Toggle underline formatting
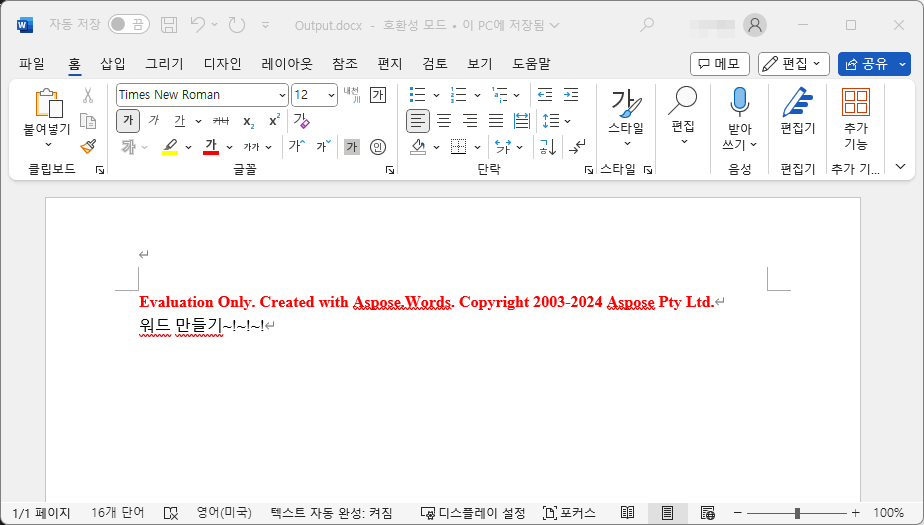This screenshot has width=924, height=525. (180, 121)
